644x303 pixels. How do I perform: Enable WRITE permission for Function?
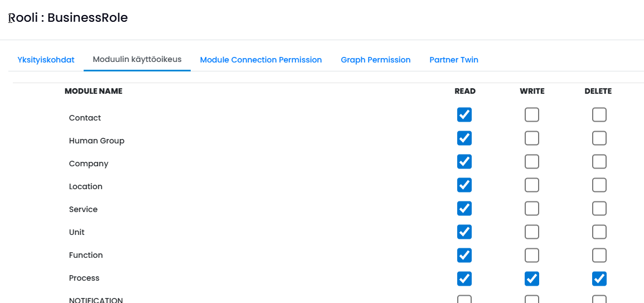[x=532, y=255]
